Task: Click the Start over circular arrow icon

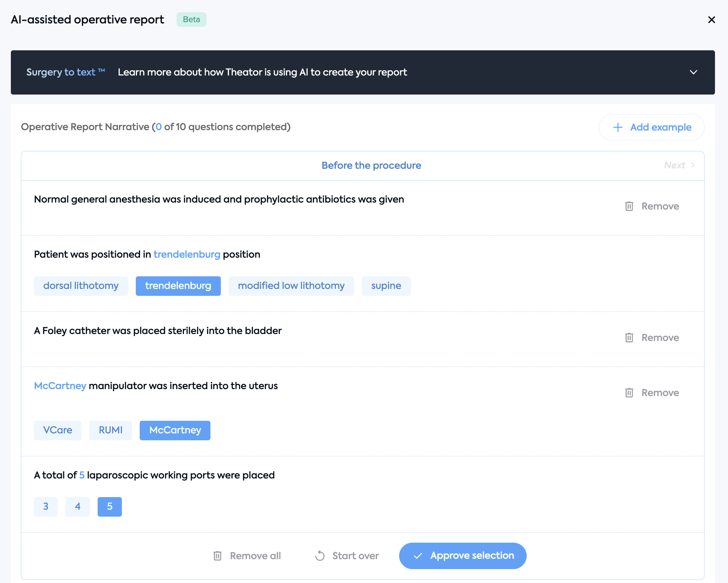Action: coord(320,556)
